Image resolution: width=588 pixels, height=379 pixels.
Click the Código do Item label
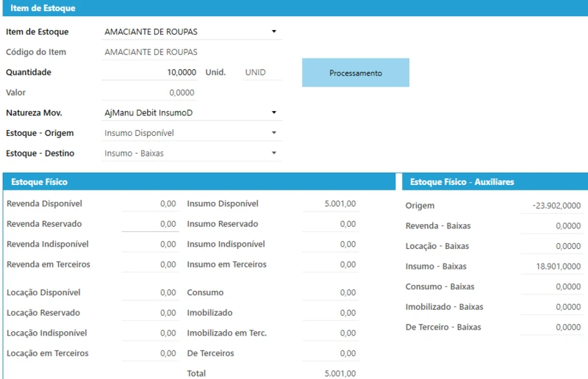(x=36, y=51)
